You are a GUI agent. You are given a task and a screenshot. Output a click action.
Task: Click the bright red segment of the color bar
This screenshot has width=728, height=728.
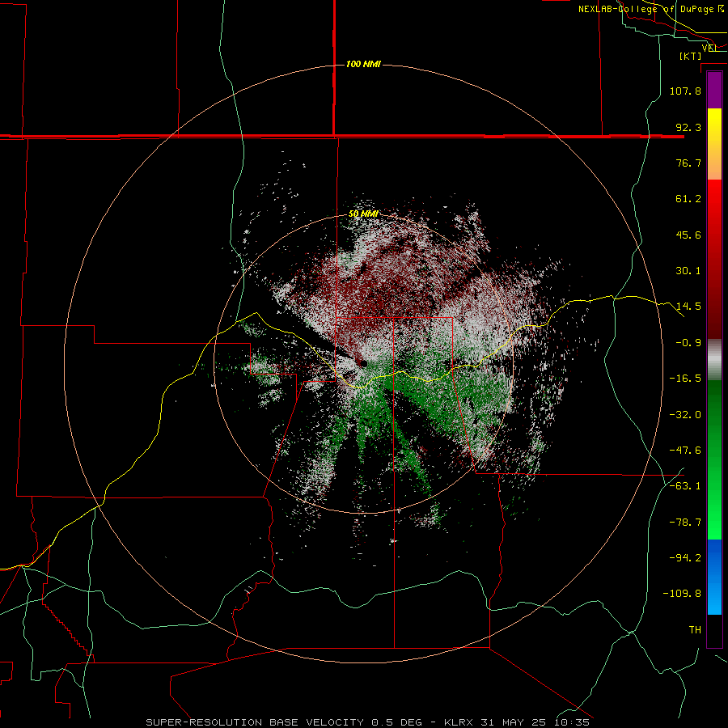[x=714, y=259]
